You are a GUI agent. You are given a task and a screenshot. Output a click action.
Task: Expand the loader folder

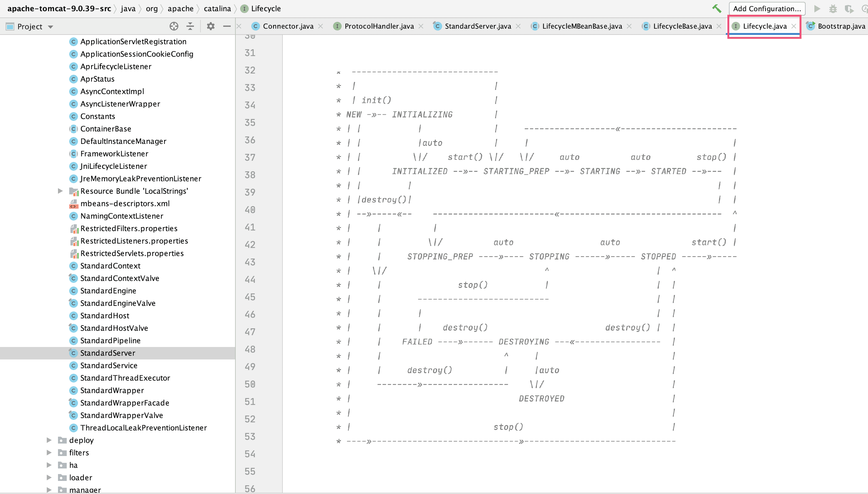[x=49, y=477]
